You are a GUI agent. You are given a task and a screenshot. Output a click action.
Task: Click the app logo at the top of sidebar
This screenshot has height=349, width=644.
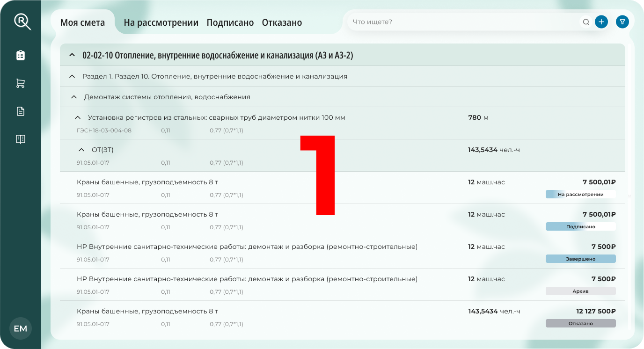click(21, 21)
